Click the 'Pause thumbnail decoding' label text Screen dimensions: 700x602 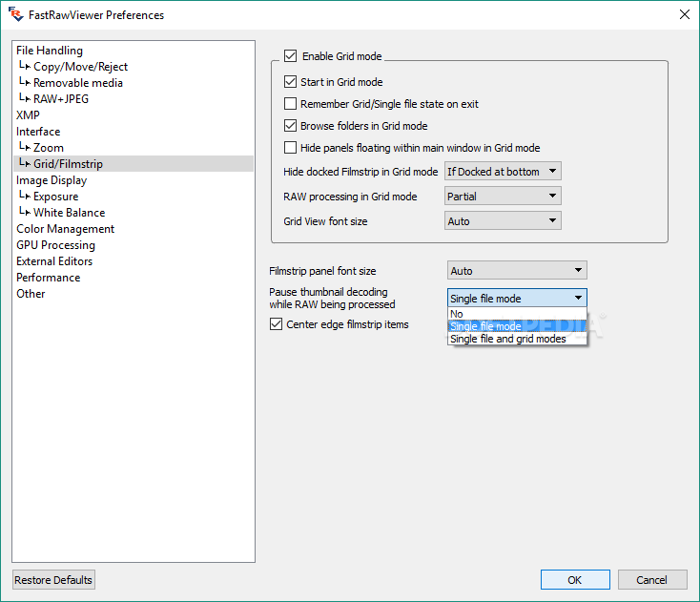coord(329,292)
